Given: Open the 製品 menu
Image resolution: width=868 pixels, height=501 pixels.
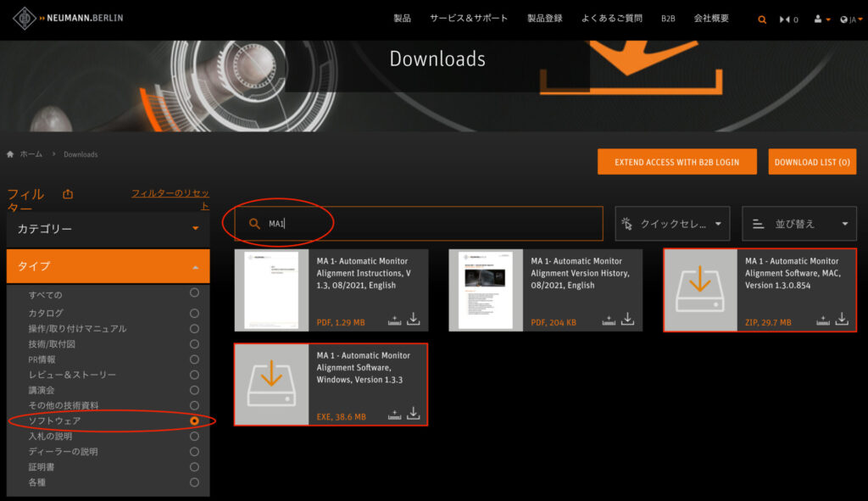Looking at the screenshot, I should 402,19.
